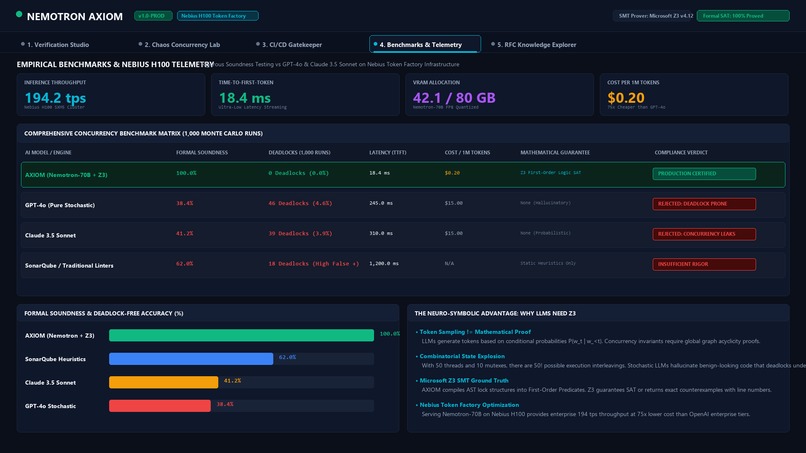This screenshot has height=453, width=806.
Task: Click the 38.4% soundness cell in GPT-4o row
Action: [185, 204]
